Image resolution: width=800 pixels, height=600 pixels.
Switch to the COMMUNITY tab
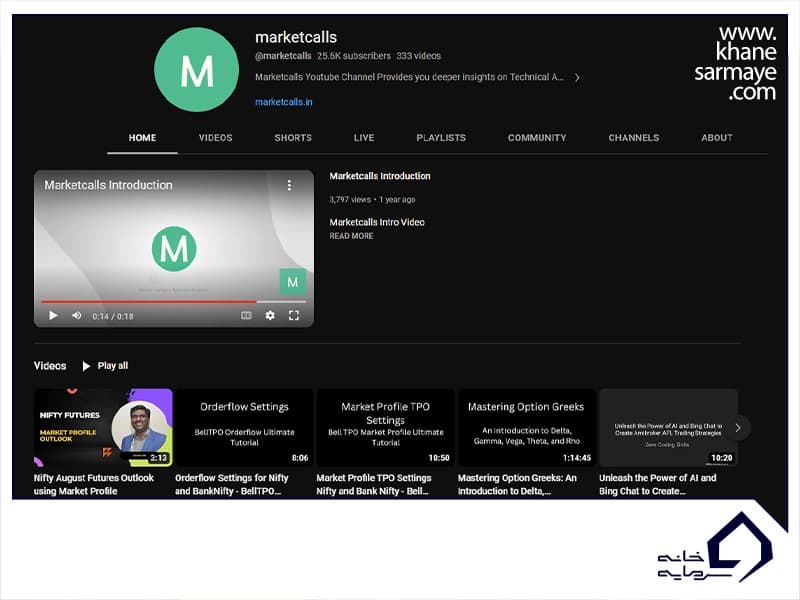tap(537, 138)
